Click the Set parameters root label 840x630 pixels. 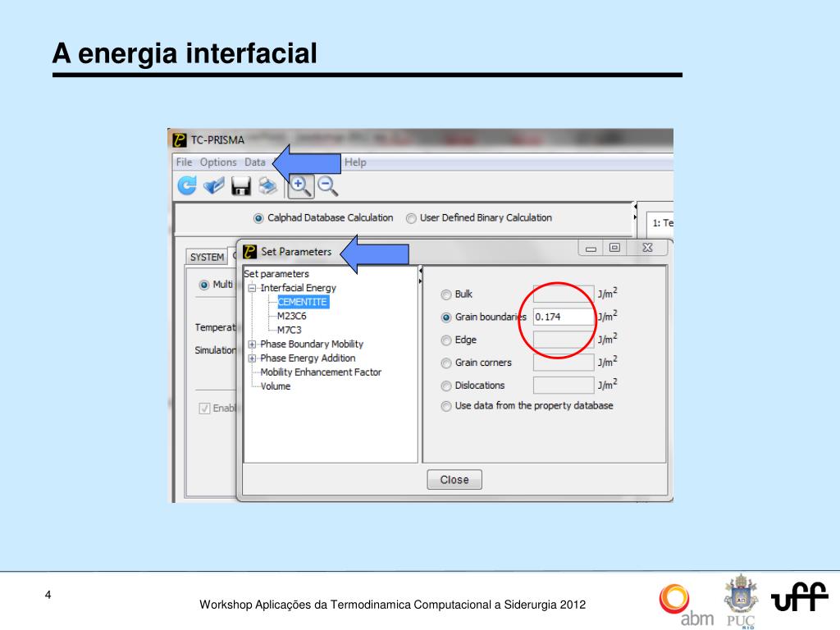[276, 274]
